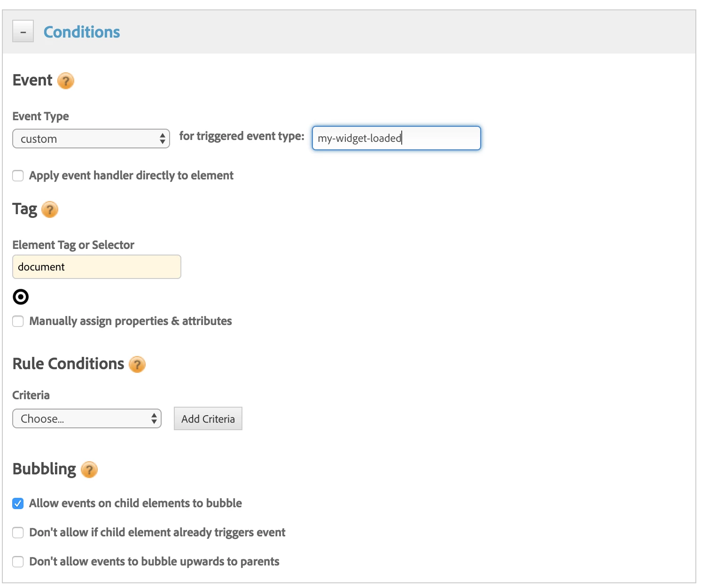
Task: Uncheck Allow events on child elements to bubble
Action: coord(18,503)
